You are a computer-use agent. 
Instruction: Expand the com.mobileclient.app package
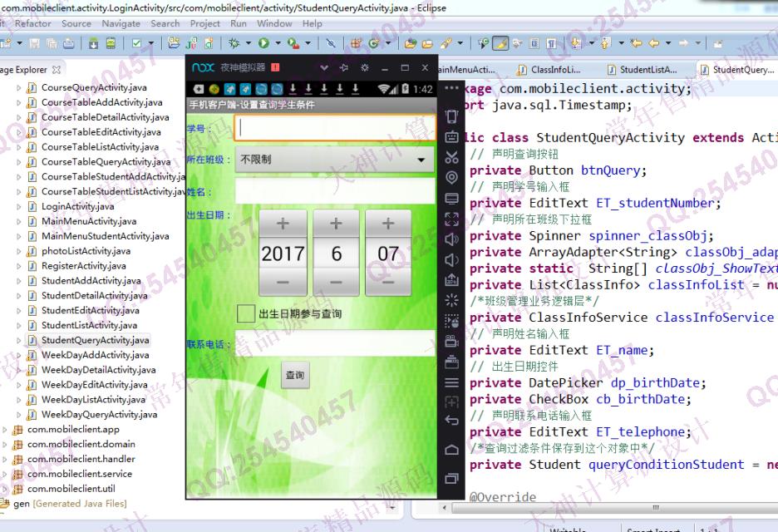5,430
